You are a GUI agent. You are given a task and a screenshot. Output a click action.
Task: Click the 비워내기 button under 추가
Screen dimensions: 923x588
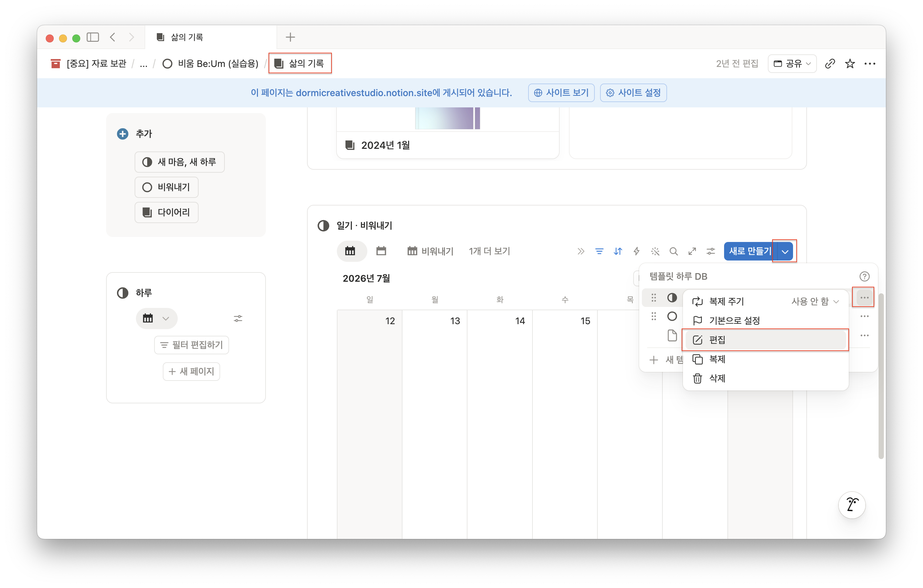(166, 188)
